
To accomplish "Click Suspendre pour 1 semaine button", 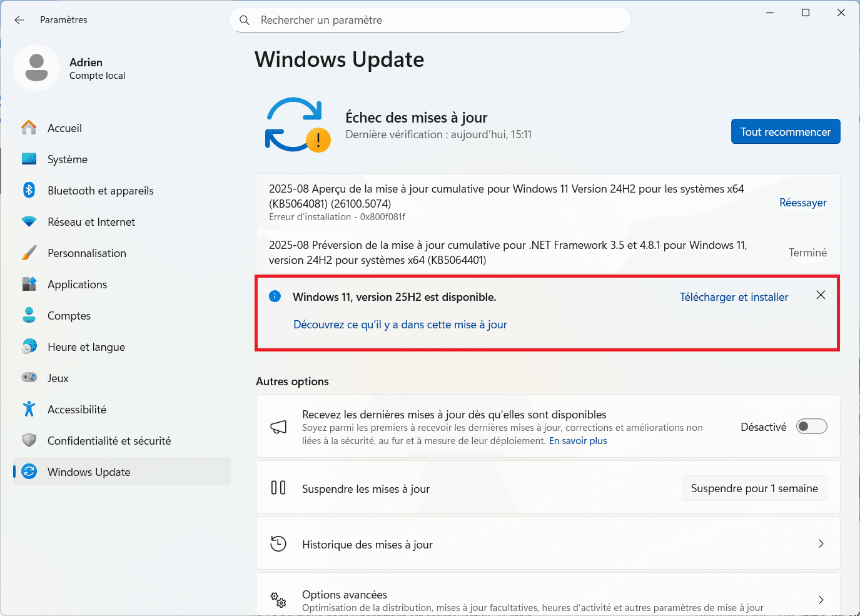I will click(x=754, y=488).
